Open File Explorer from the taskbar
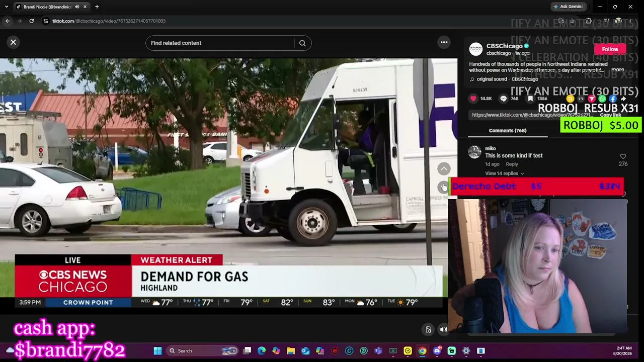Screen dimensions: 644x362 tap(291, 351)
